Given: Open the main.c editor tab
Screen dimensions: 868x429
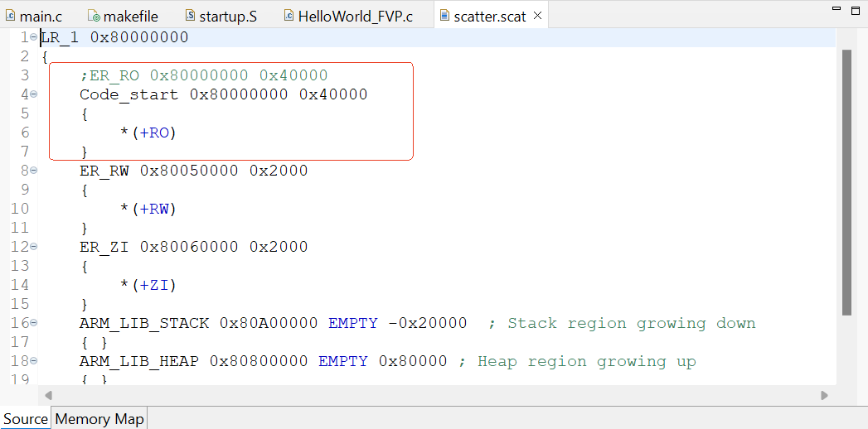Looking at the screenshot, I should point(40,16).
